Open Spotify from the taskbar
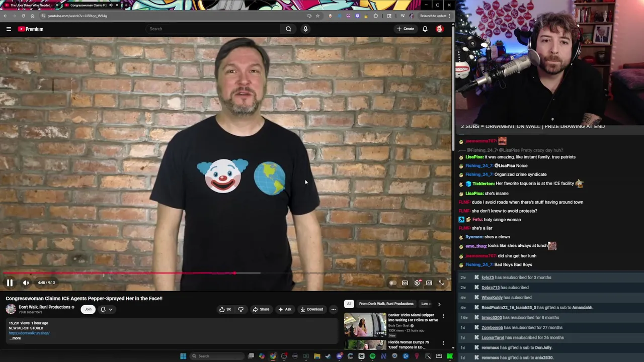Image resolution: width=644 pixels, height=362 pixels. pyautogui.click(x=372, y=356)
